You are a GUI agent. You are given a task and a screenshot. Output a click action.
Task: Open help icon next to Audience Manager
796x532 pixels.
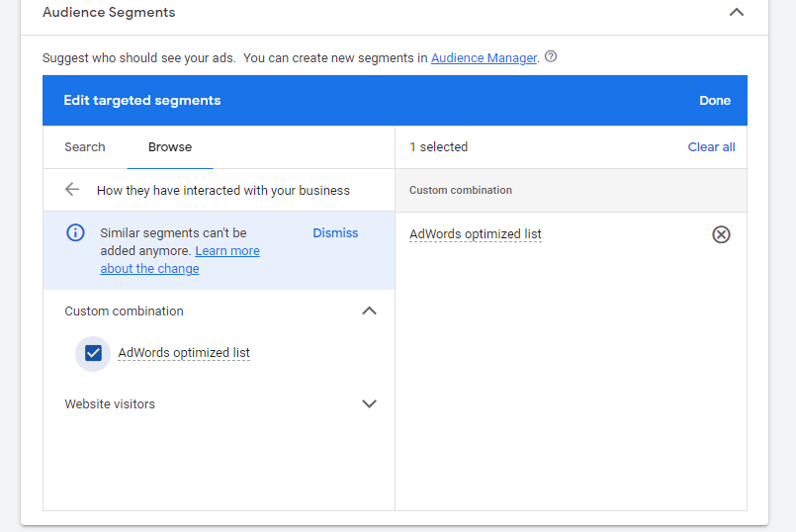pos(551,56)
